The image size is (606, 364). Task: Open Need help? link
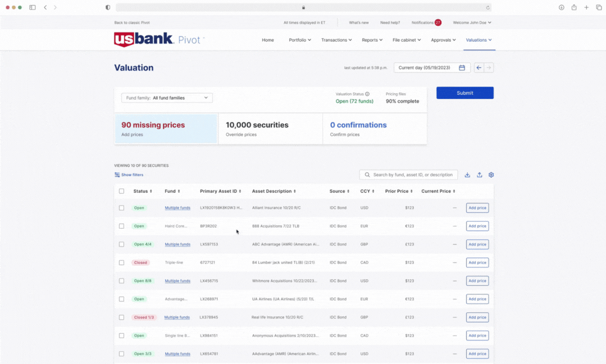(390, 22)
